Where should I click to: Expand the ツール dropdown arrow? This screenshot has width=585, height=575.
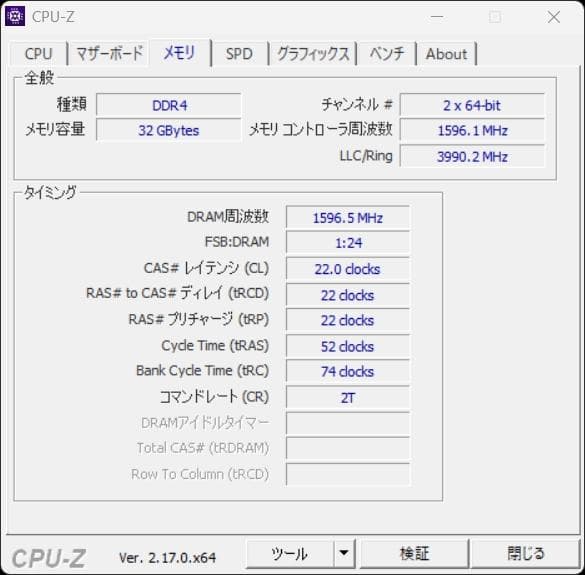pyautogui.click(x=344, y=554)
